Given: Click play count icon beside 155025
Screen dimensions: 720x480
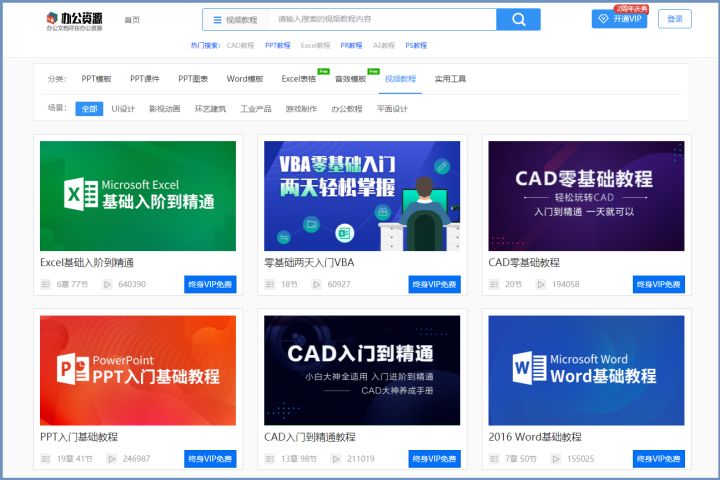Looking at the screenshot, I should pos(556,459).
